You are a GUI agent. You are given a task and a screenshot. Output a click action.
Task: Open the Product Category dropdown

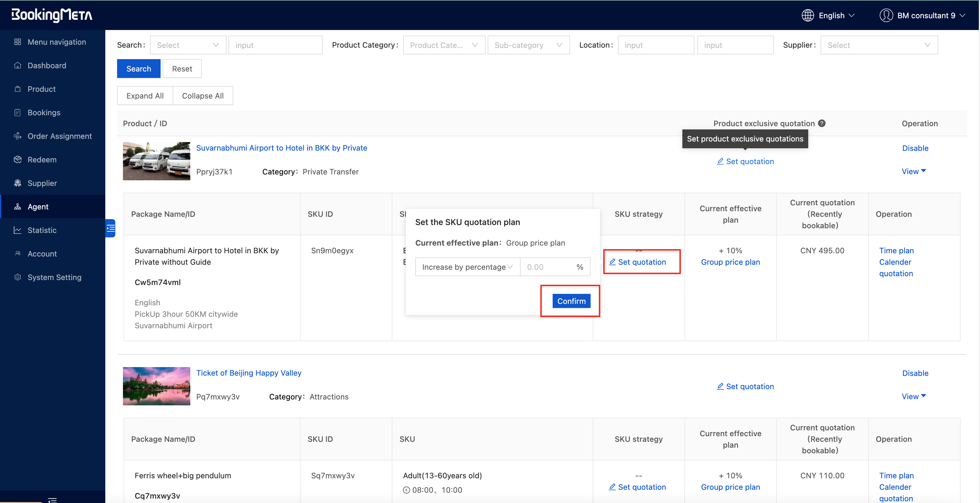pyautogui.click(x=444, y=45)
